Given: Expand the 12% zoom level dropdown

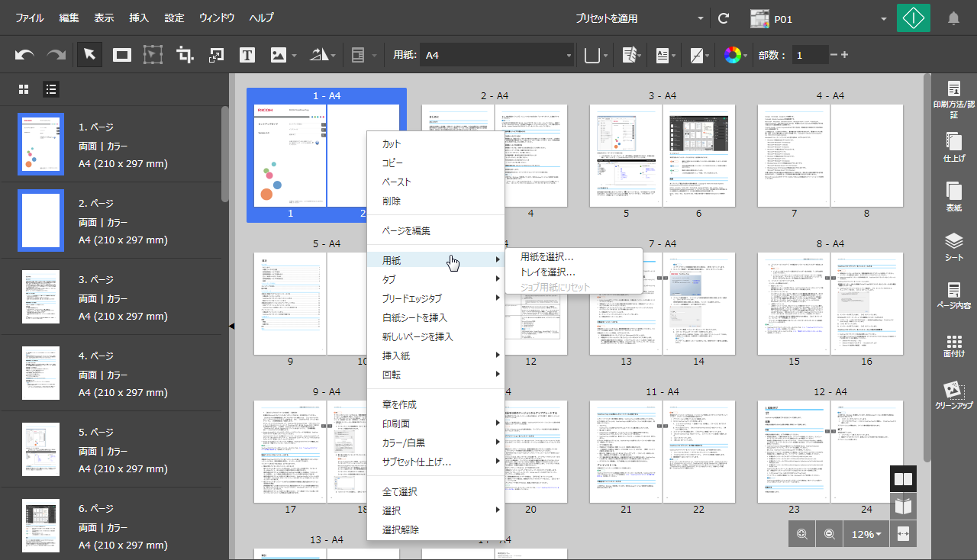Looking at the screenshot, I should (866, 534).
